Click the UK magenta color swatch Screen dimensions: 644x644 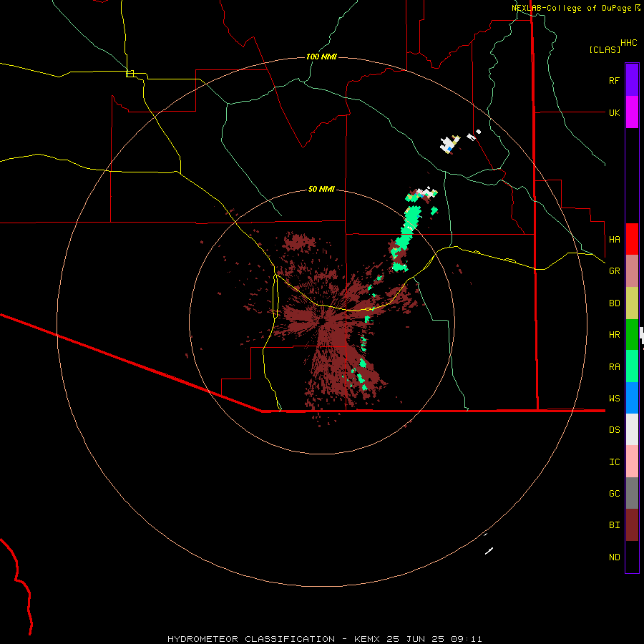[632, 112]
